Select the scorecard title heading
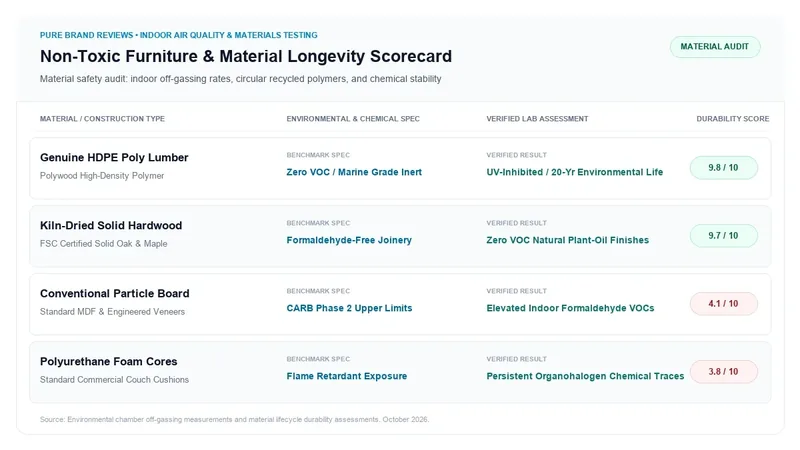Screen dimensions: 800x450 click(x=246, y=56)
